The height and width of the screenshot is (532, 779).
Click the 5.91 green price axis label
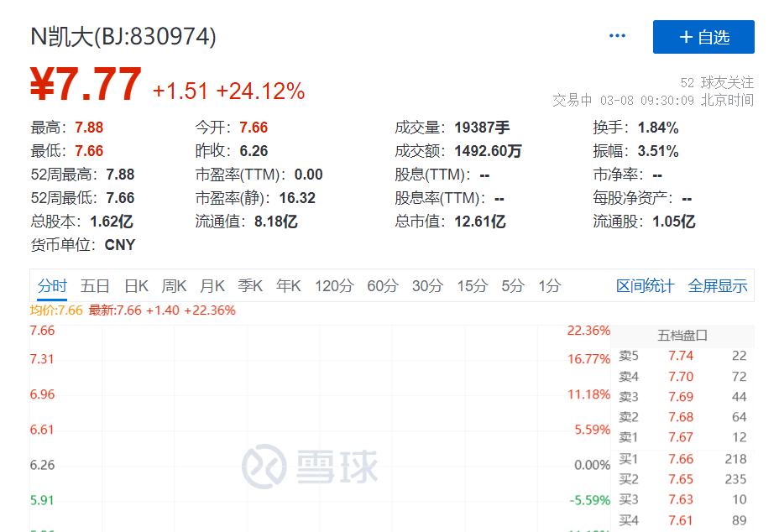coord(42,500)
